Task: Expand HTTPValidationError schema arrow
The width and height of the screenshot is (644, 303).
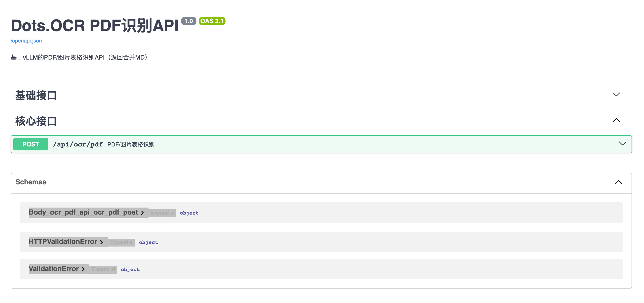Action: click(x=101, y=242)
